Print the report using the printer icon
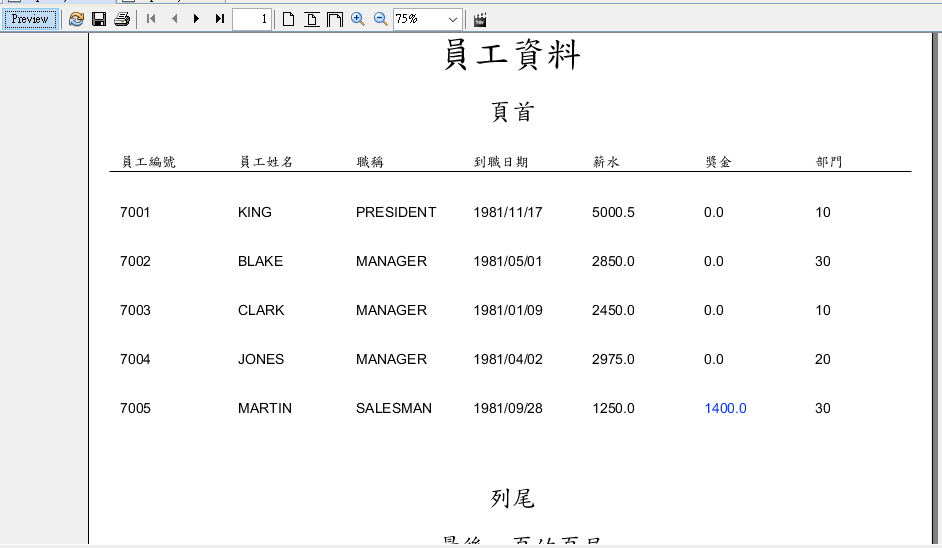Image resolution: width=942 pixels, height=548 pixels. [122, 19]
